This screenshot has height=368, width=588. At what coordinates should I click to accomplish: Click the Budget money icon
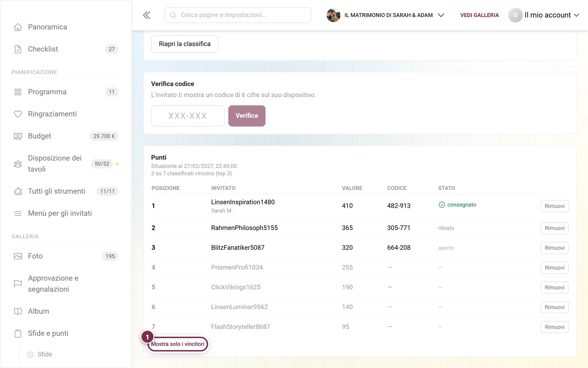click(x=18, y=136)
